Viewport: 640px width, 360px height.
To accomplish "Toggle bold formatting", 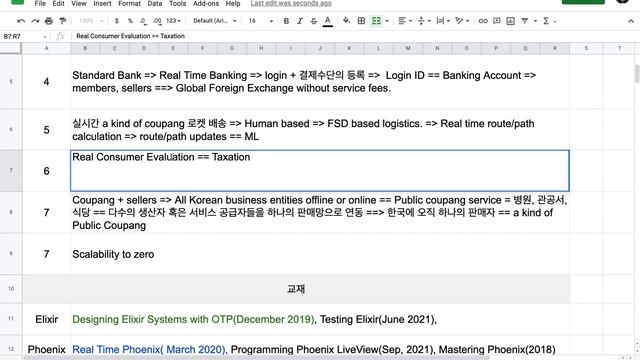I will pos(286,21).
